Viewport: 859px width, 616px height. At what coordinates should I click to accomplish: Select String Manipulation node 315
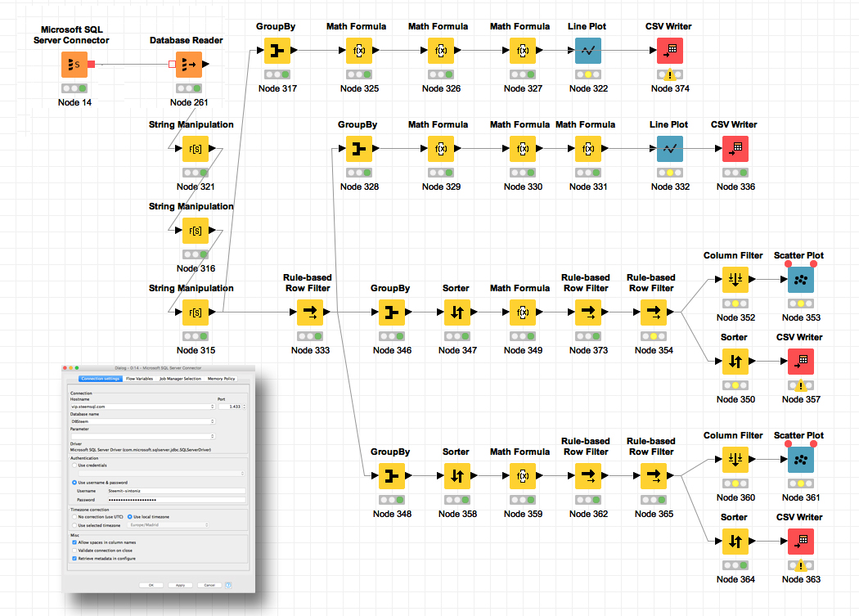196,312
